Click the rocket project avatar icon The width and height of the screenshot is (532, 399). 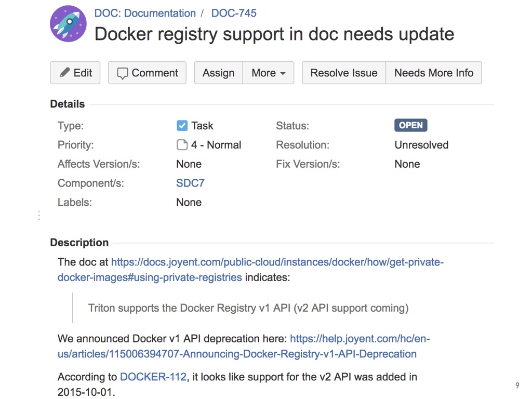(x=68, y=24)
